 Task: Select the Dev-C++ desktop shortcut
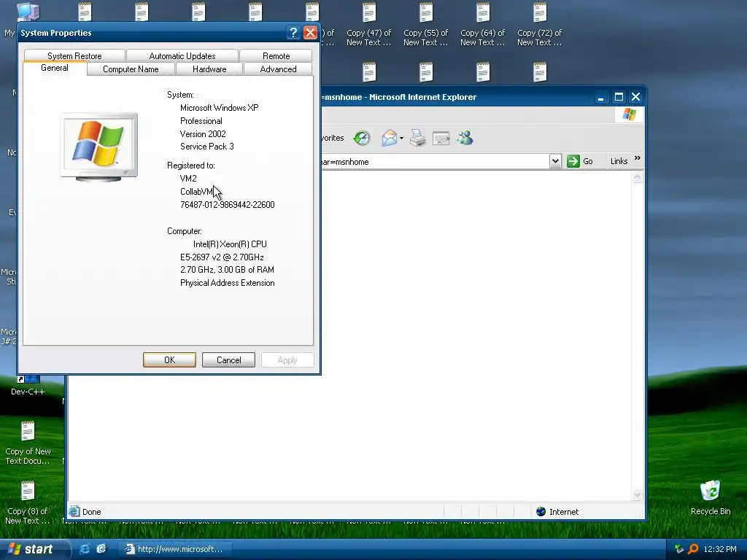pyautogui.click(x=28, y=386)
